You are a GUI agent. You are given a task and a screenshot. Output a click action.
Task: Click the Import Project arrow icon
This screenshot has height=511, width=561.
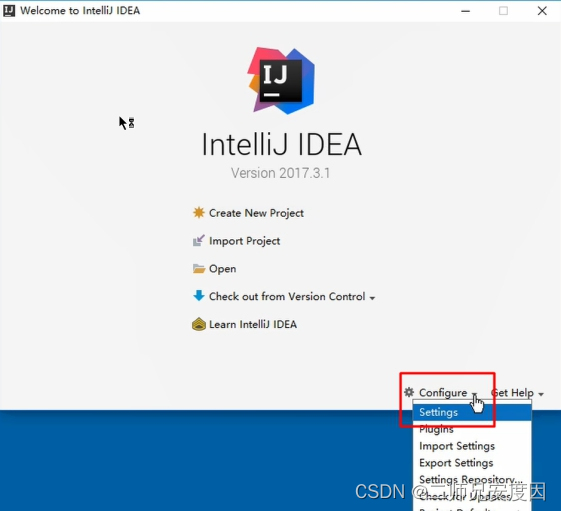coord(199,240)
